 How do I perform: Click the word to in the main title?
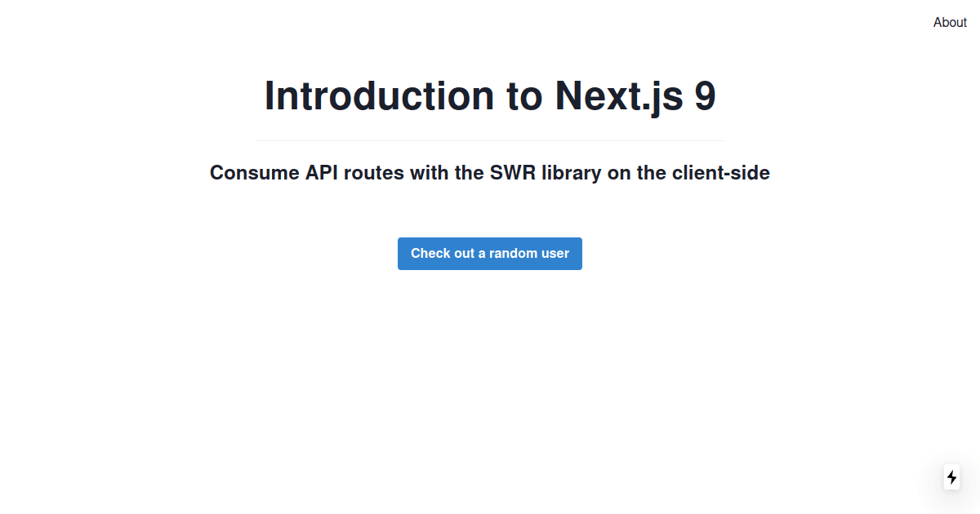[525, 96]
